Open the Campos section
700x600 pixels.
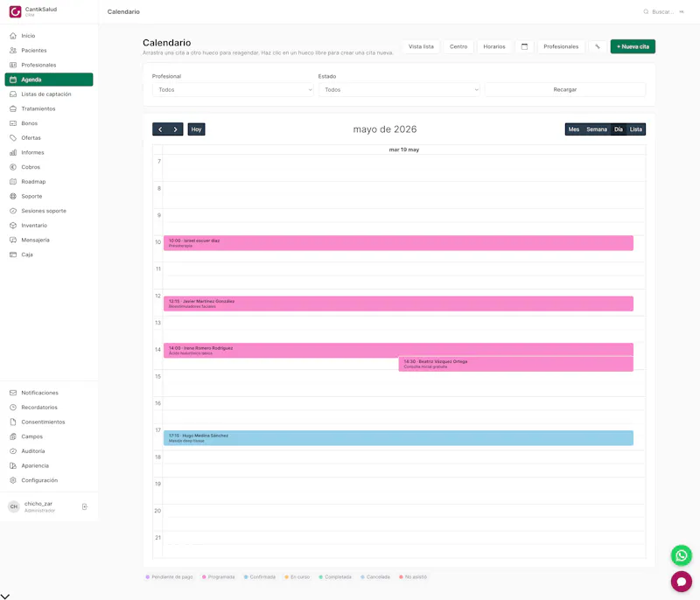pyautogui.click(x=49, y=436)
